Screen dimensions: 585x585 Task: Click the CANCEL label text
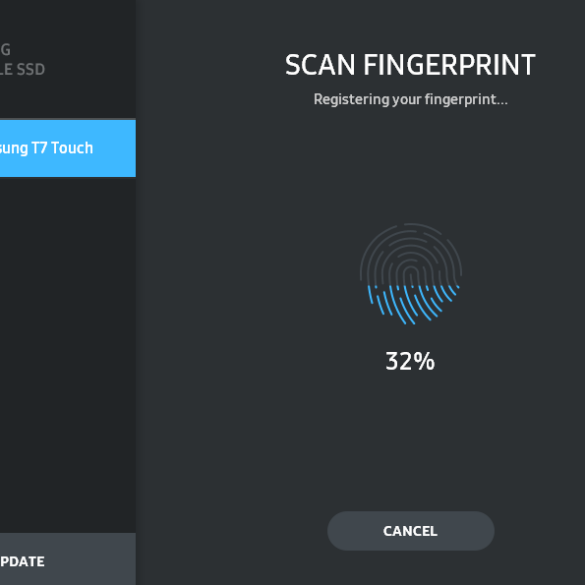coord(410,531)
